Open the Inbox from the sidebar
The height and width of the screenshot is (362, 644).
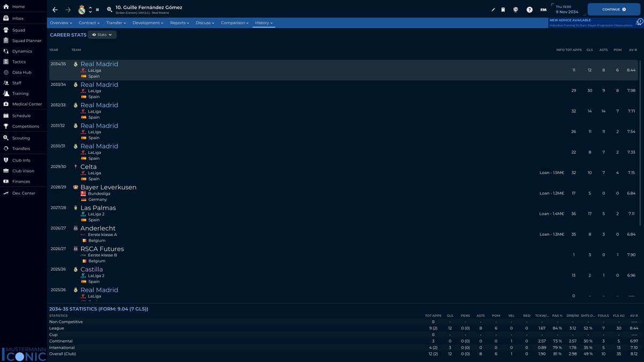(x=21, y=18)
